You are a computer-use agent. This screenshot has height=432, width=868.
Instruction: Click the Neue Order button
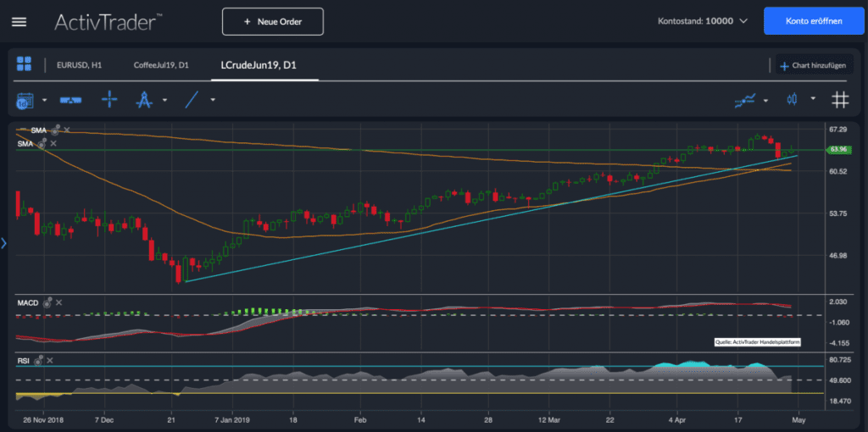click(273, 21)
